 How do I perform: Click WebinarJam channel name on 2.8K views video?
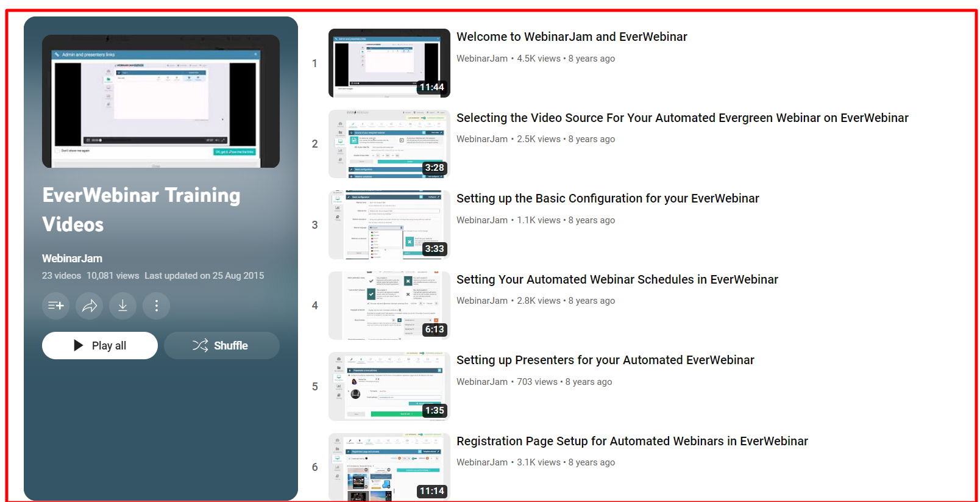tap(482, 301)
